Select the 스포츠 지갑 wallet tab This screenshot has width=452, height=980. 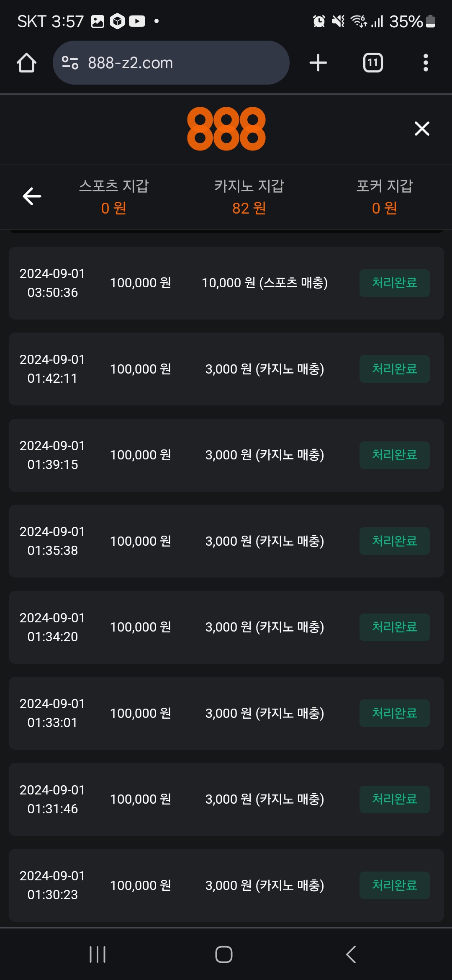(x=114, y=196)
